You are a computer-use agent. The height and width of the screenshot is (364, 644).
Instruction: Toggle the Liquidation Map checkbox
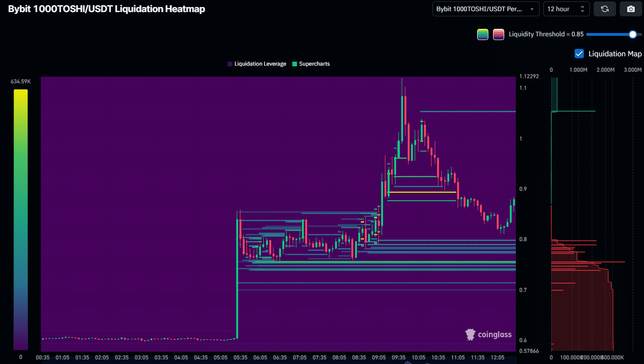579,54
